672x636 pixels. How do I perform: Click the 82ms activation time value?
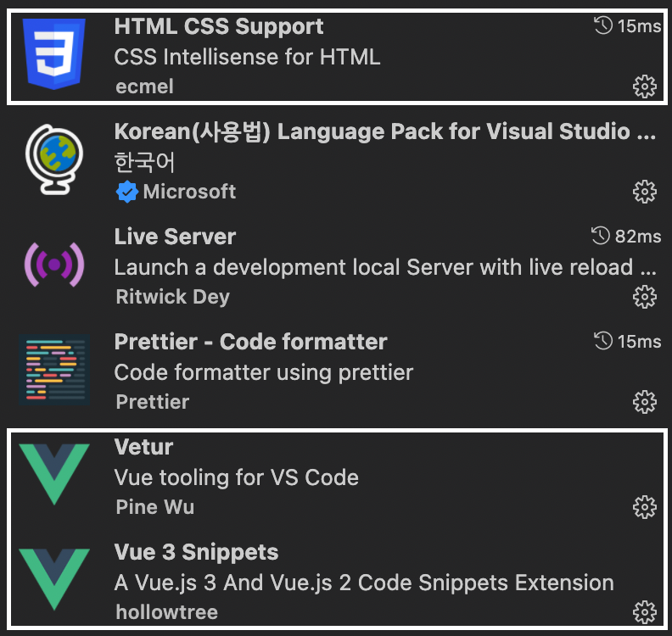coord(638,237)
